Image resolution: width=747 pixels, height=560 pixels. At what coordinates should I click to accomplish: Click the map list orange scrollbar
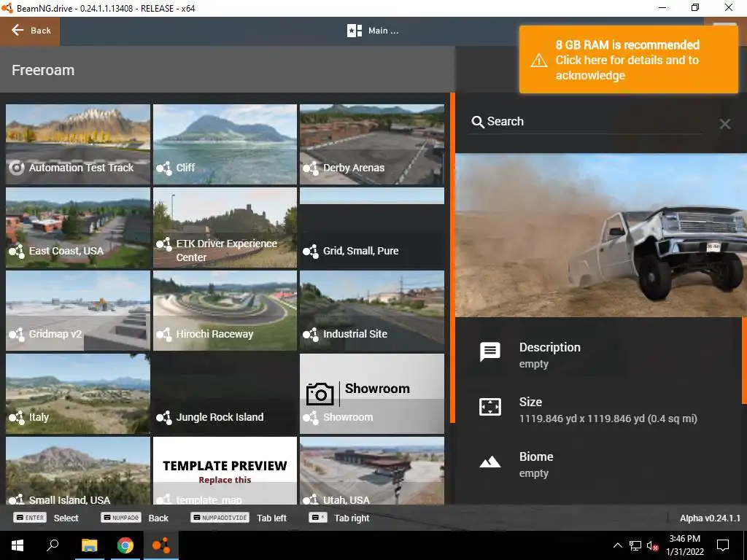[x=452, y=257]
